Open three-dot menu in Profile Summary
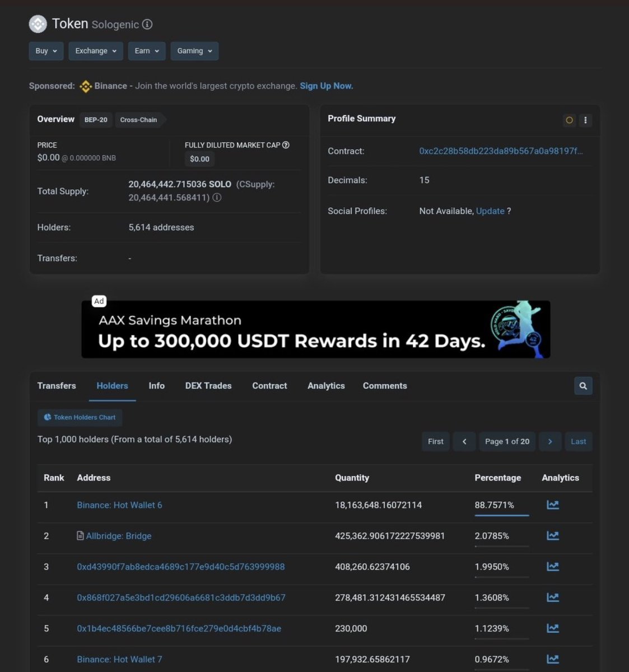Viewport: 629px width, 672px height. tap(585, 120)
